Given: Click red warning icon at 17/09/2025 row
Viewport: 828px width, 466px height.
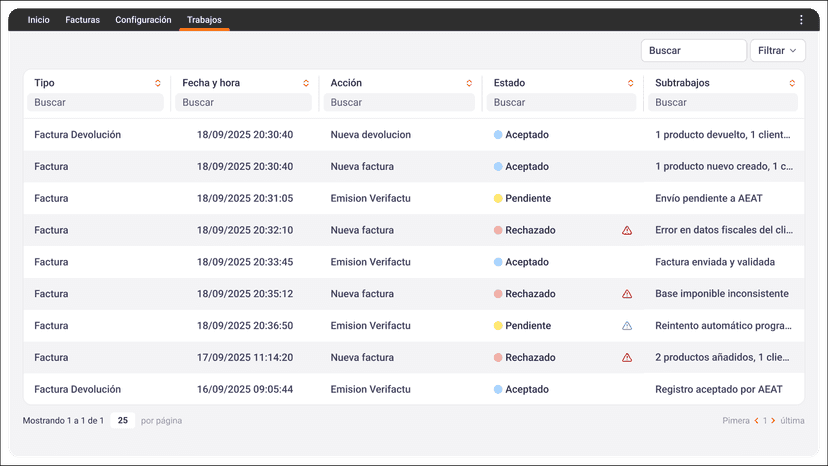Looking at the screenshot, I should coord(627,358).
